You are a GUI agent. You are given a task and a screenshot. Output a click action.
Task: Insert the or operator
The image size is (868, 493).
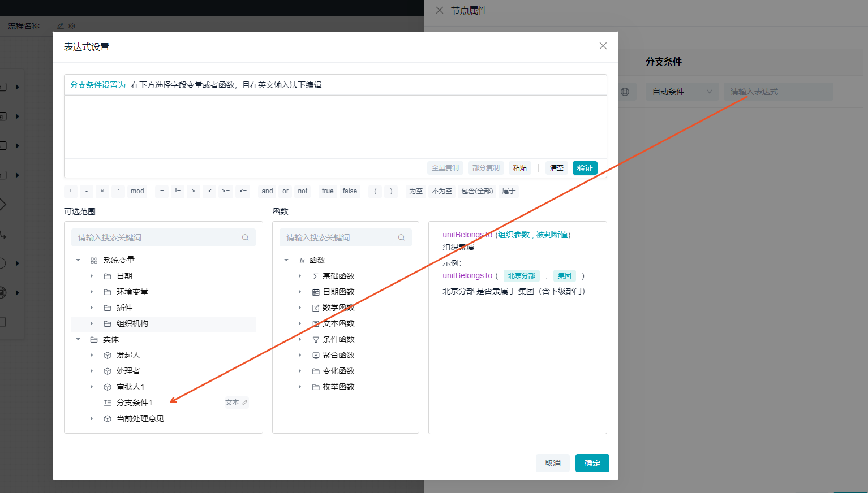286,191
